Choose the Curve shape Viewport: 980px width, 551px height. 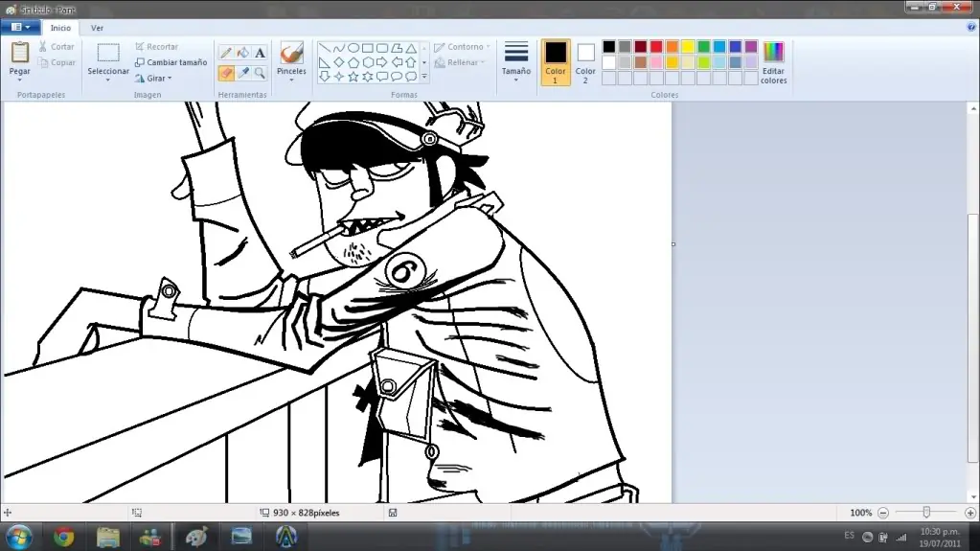click(339, 48)
